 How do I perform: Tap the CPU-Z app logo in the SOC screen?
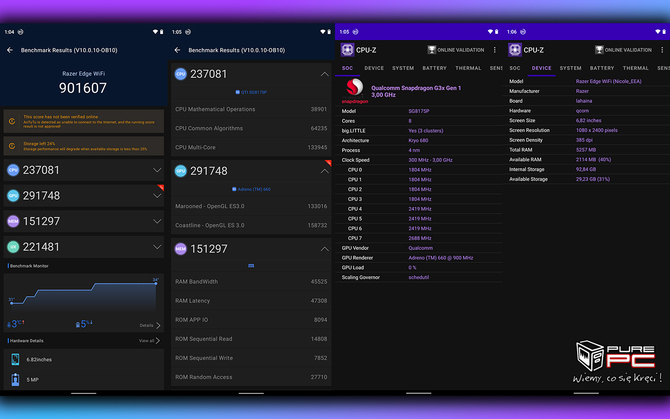347,50
